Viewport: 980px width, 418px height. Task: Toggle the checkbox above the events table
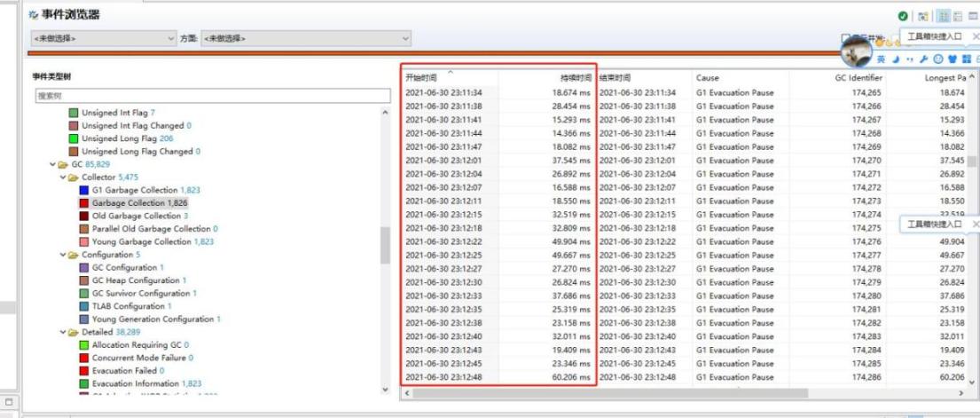[845, 39]
